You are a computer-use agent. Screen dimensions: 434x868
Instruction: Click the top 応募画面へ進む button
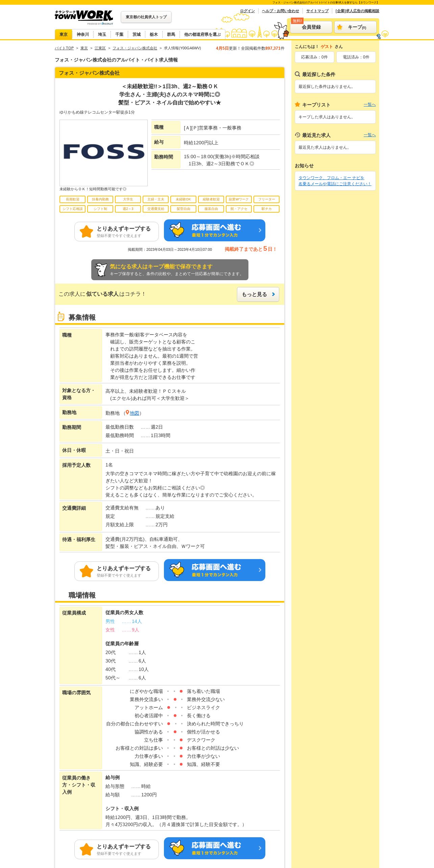215,231
